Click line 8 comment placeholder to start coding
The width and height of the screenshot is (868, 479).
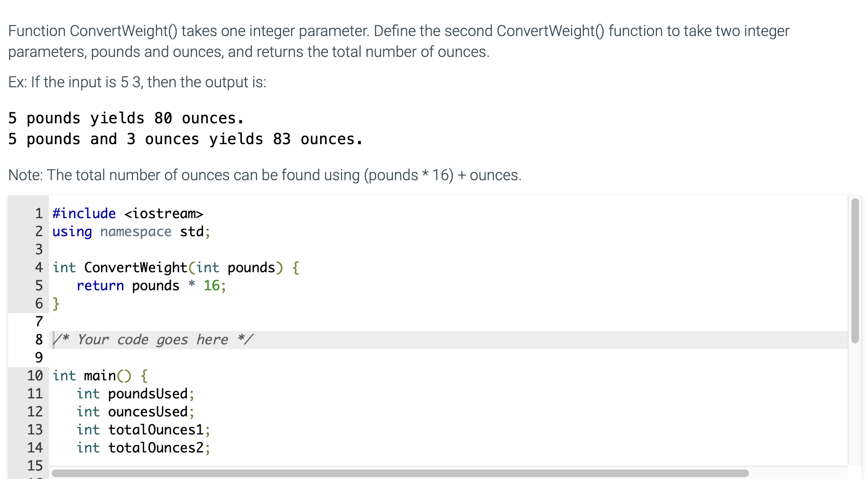coord(152,340)
